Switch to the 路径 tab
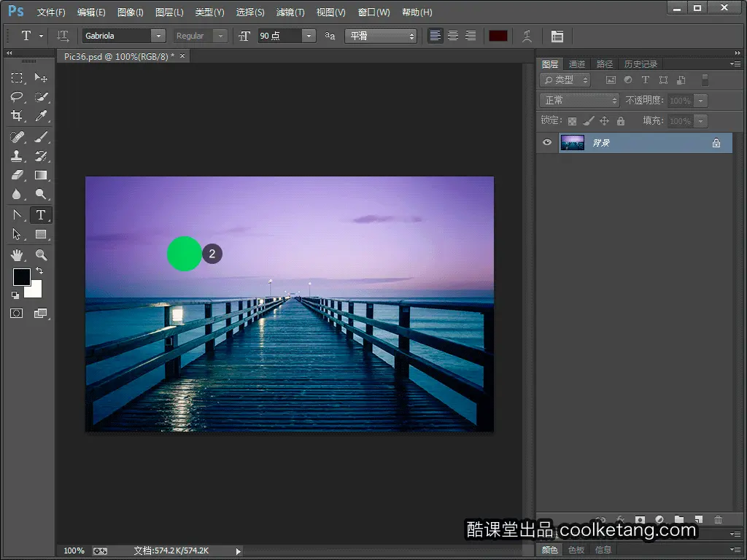Image resolution: width=747 pixels, height=560 pixels. point(605,64)
